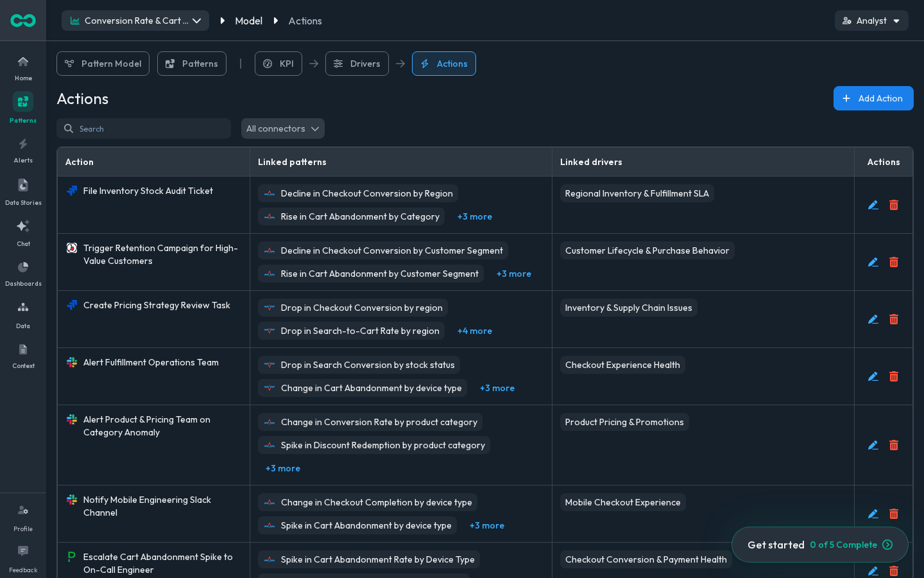Viewport: 924px width, 578px height.
Task: Switch to Drivers step tab
Action: [357, 64]
